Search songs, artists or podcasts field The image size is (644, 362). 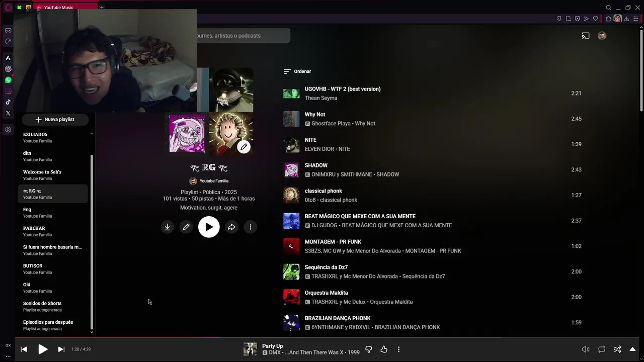pos(244,36)
